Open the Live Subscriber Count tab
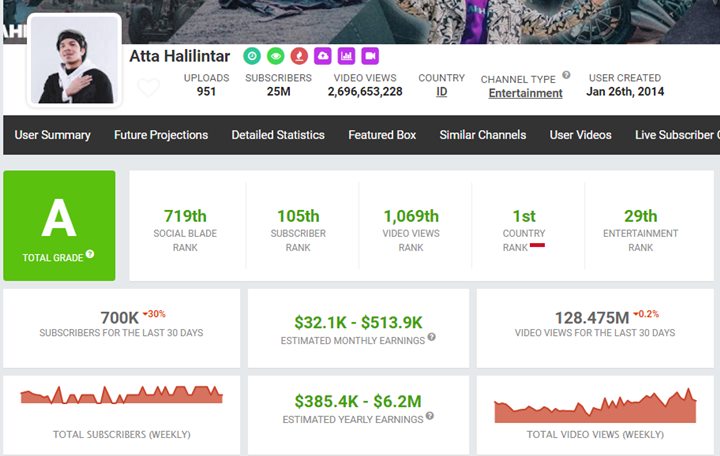The width and height of the screenshot is (720, 456). (677, 135)
